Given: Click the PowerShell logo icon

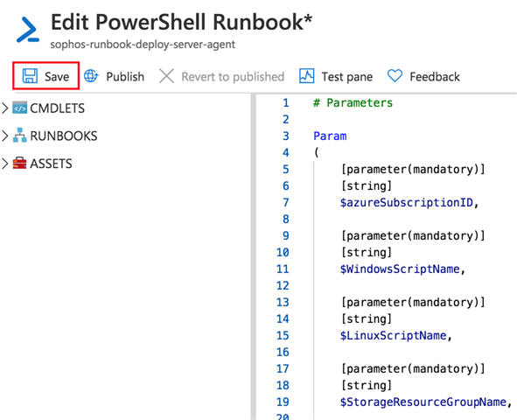Looking at the screenshot, I should click(28, 31).
